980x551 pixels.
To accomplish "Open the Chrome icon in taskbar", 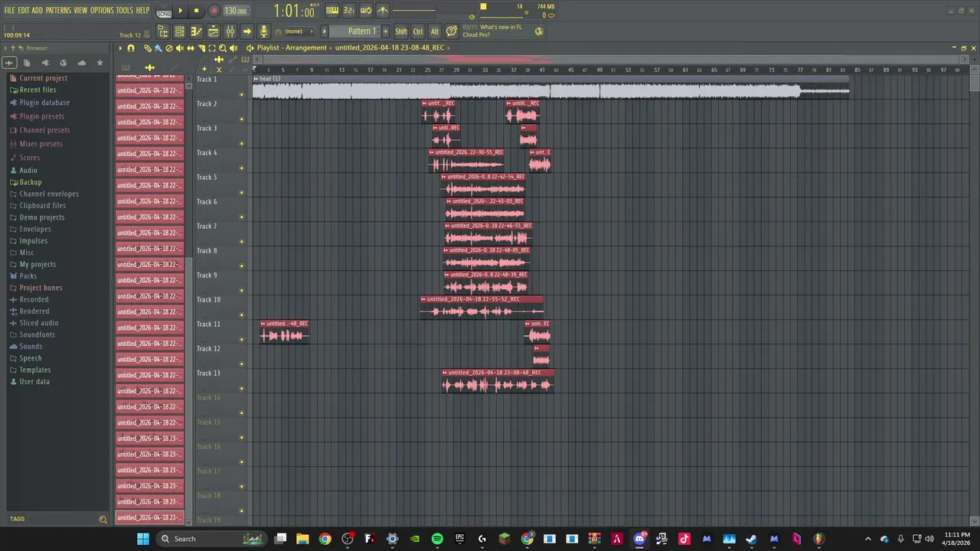I will tap(325, 539).
